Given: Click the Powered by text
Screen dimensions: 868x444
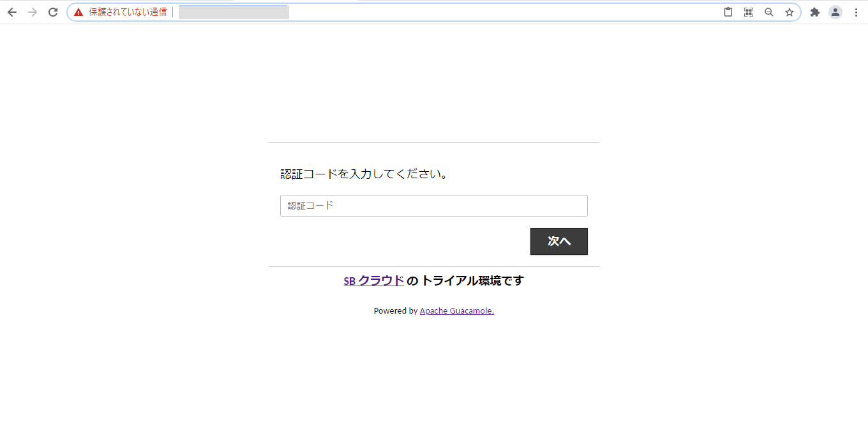Looking at the screenshot, I should (x=395, y=311).
